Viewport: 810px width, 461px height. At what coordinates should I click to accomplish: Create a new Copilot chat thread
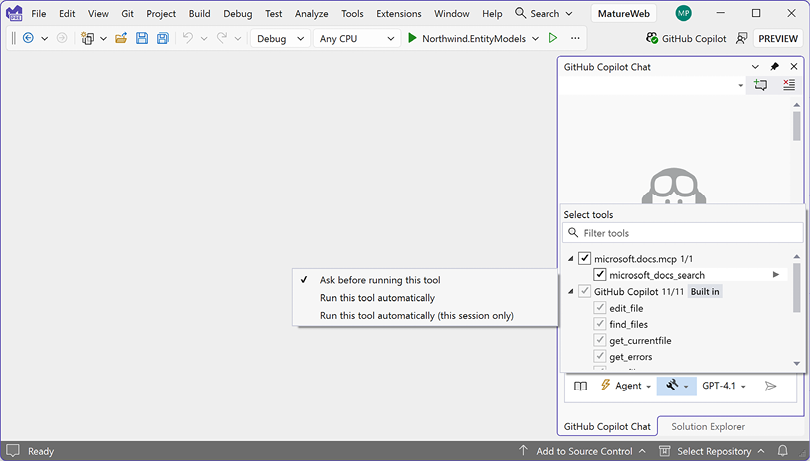pos(760,85)
